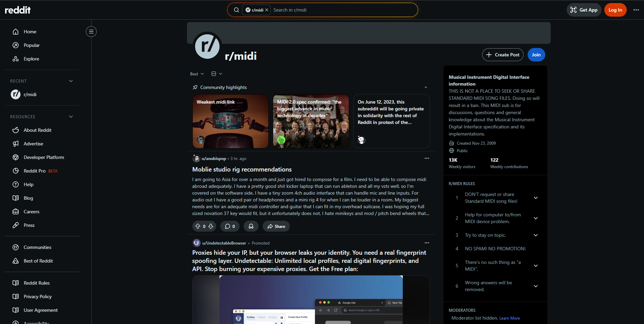This screenshot has width=644, height=324.
Task: Collapse the sidebar with the hamburger icon
Action: point(91,31)
